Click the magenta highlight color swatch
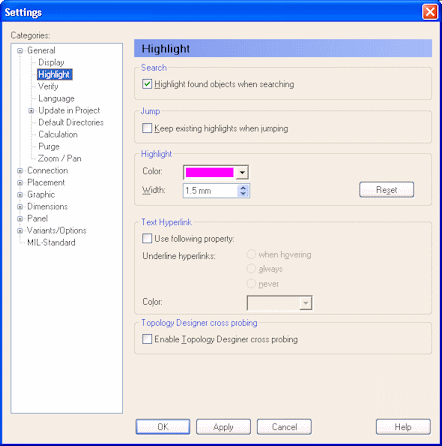This screenshot has width=442, height=446. click(209, 172)
